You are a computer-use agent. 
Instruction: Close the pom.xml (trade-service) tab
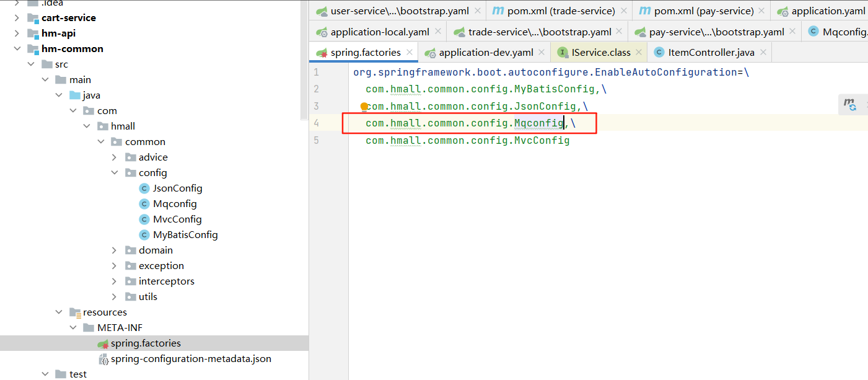tap(623, 11)
